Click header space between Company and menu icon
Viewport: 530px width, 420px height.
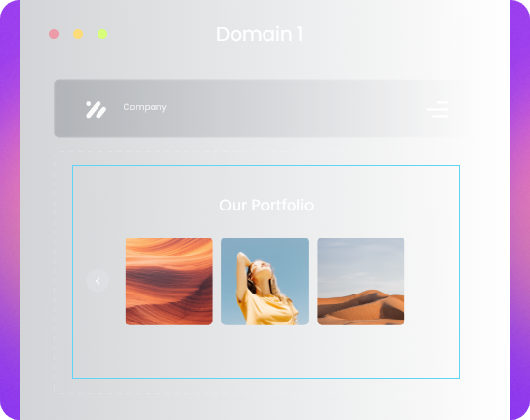tap(295, 108)
